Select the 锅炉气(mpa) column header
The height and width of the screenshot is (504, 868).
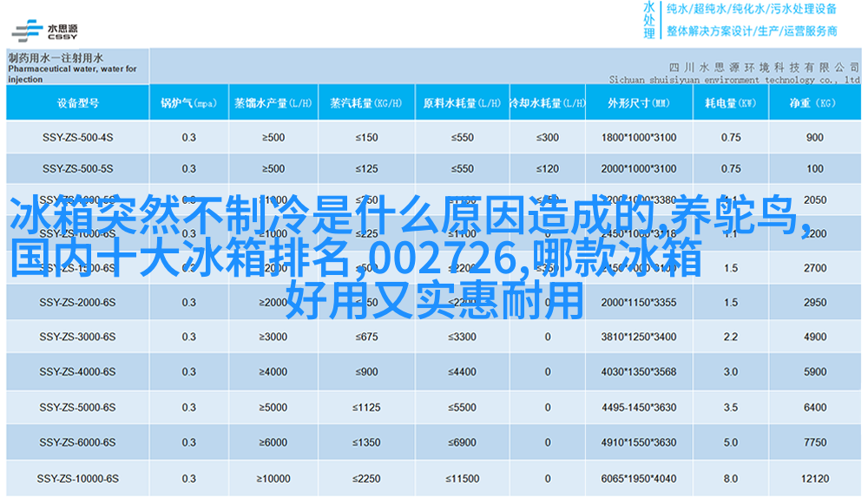[188, 103]
